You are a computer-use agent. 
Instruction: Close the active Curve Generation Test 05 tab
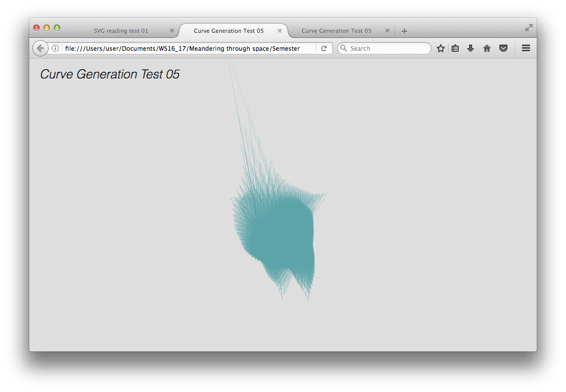pos(280,31)
